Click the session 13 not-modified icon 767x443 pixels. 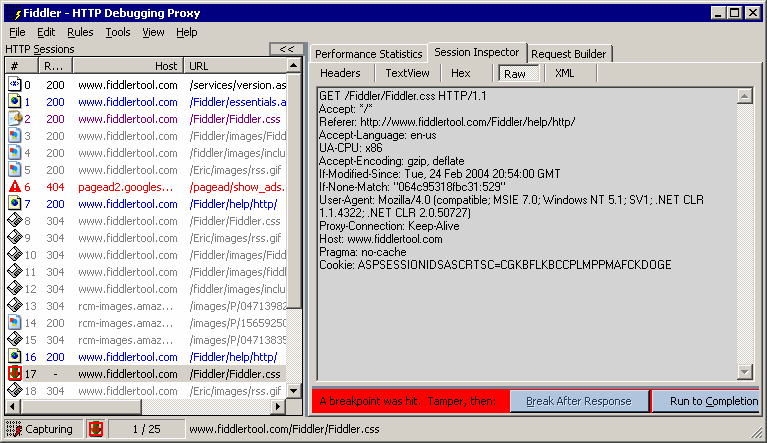pos(15,306)
